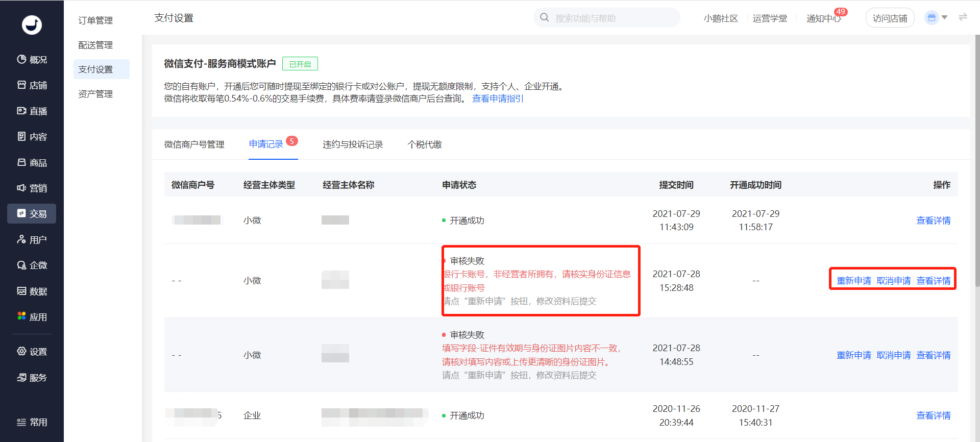Click 重新申请 for the 15:28:48 record
This screenshot has height=442, width=980.
click(854, 281)
